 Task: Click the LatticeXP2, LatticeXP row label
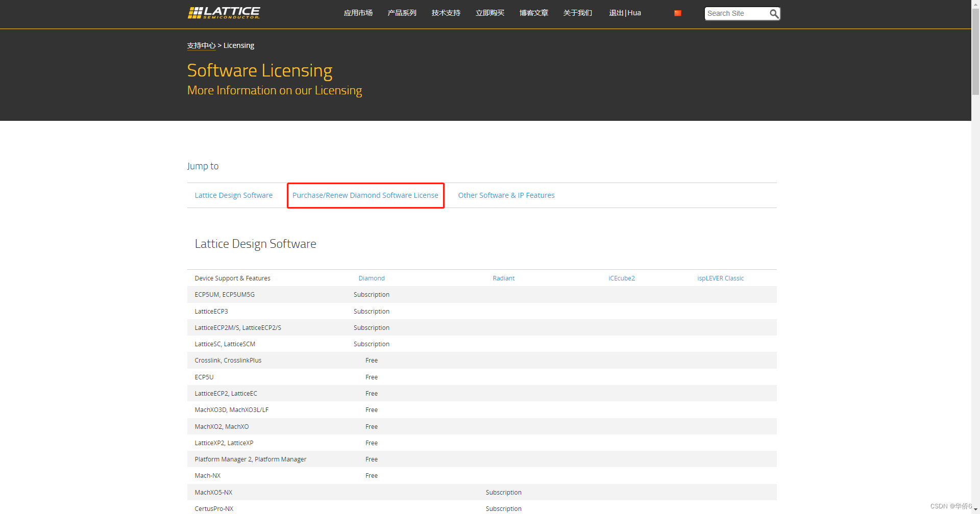click(224, 443)
